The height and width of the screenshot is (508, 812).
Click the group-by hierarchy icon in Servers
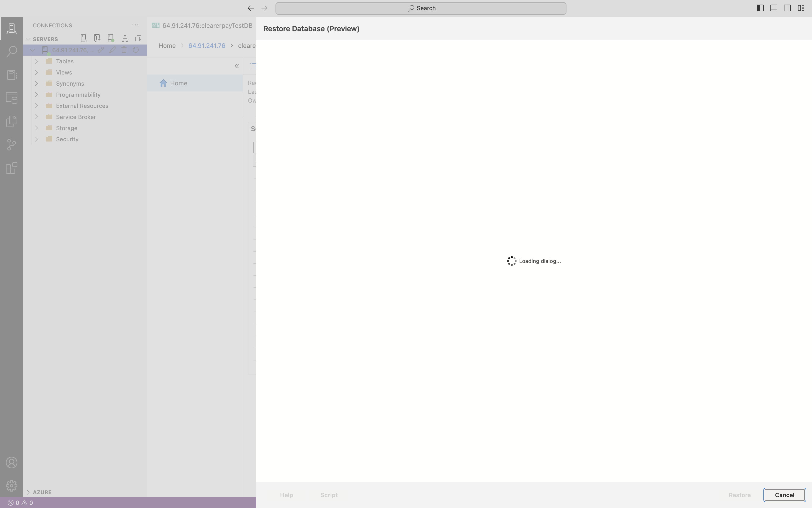(125, 39)
